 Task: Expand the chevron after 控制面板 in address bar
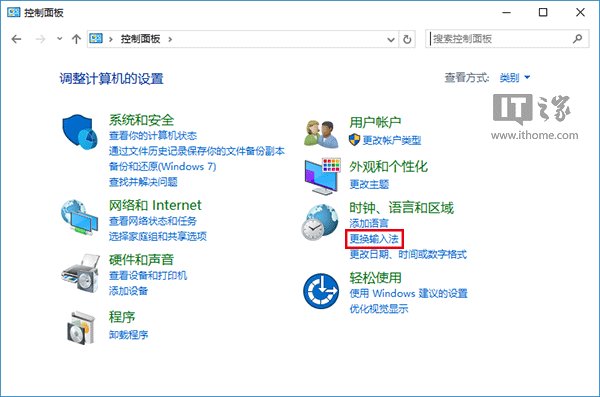click(x=170, y=39)
